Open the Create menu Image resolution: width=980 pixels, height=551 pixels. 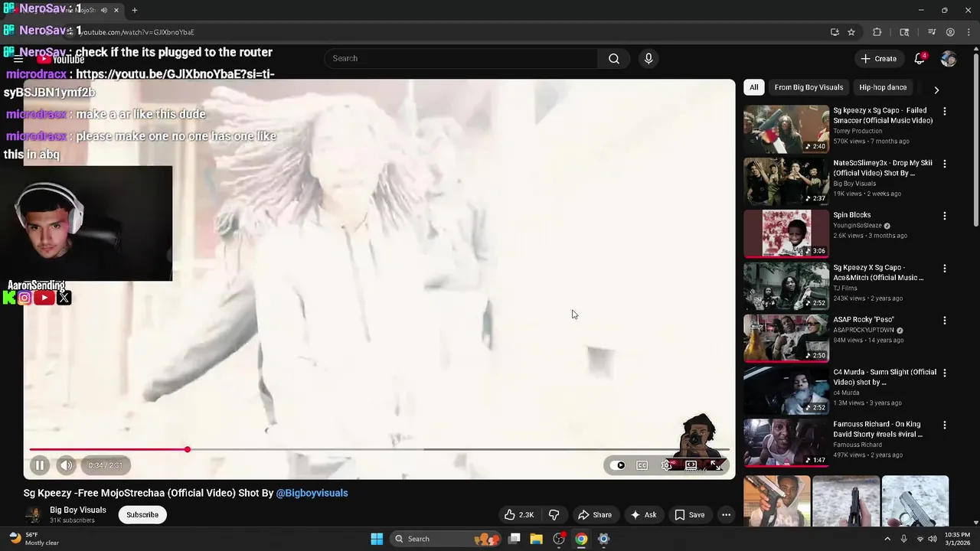(x=878, y=58)
